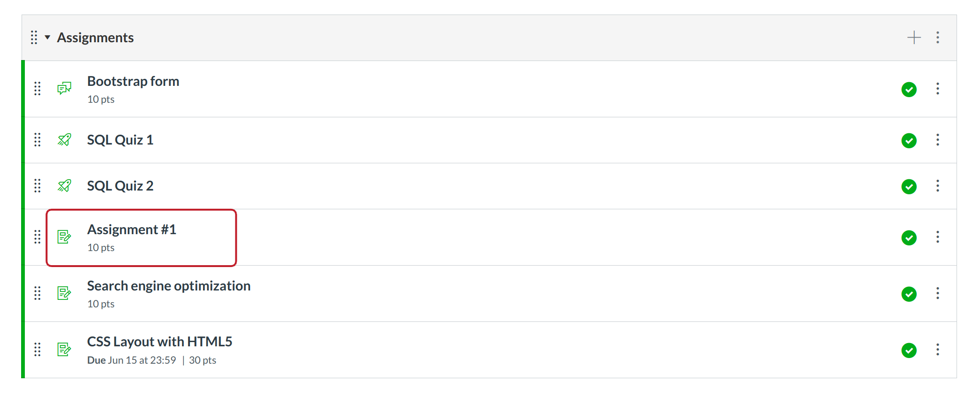The width and height of the screenshot is (980, 397).
Task: Toggle publish checkmark for Assignment #1
Action: (909, 237)
